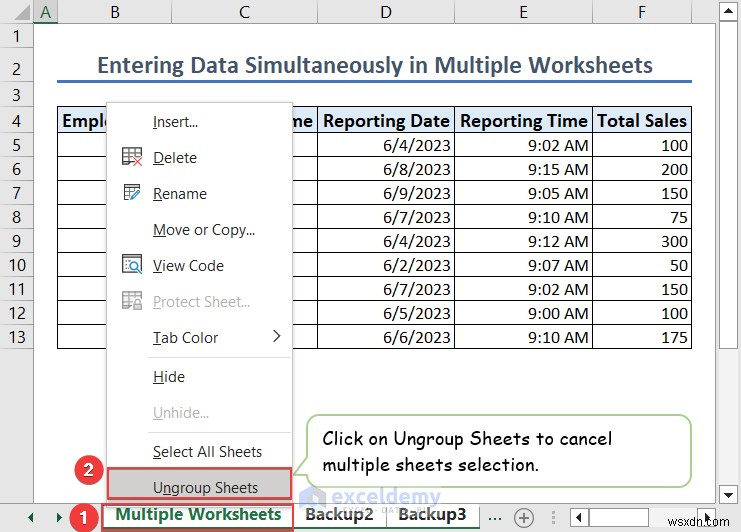Click the Select All corner triangle

coord(22,12)
